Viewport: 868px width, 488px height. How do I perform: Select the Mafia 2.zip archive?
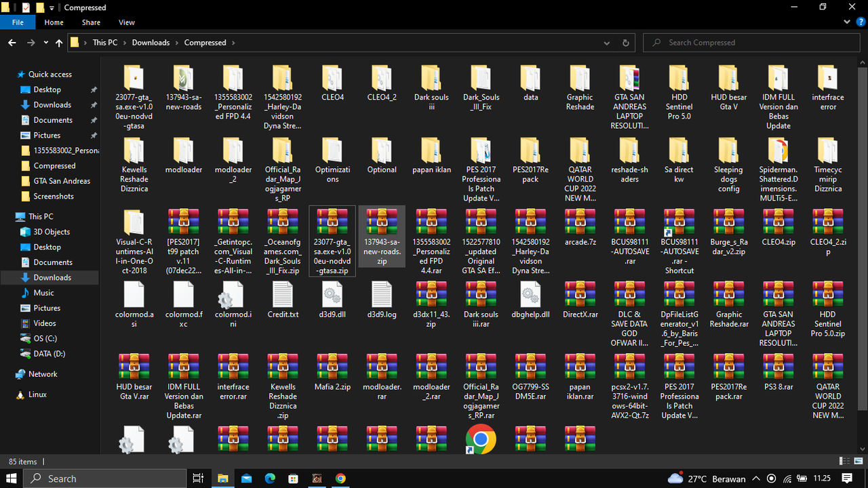(x=332, y=373)
